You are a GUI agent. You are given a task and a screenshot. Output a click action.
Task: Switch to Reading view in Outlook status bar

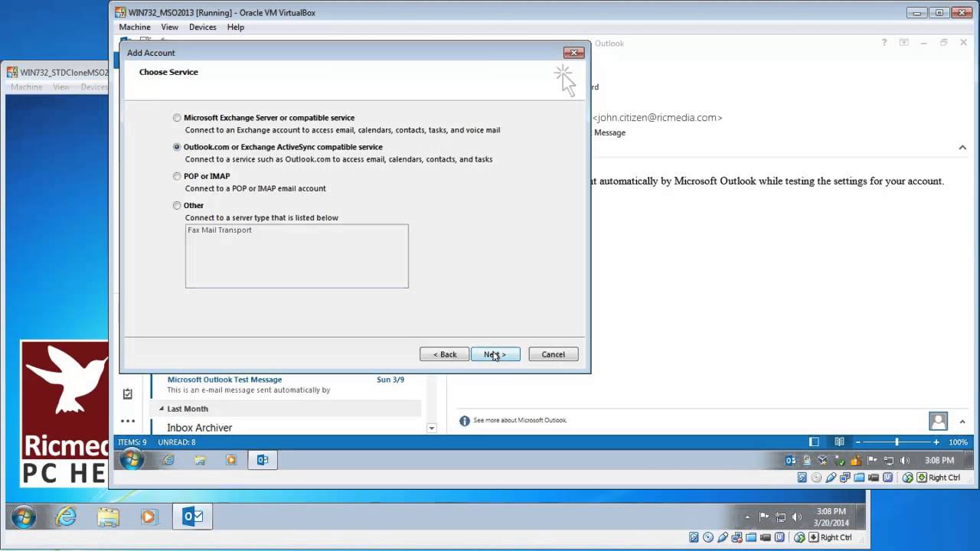coord(839,442)
